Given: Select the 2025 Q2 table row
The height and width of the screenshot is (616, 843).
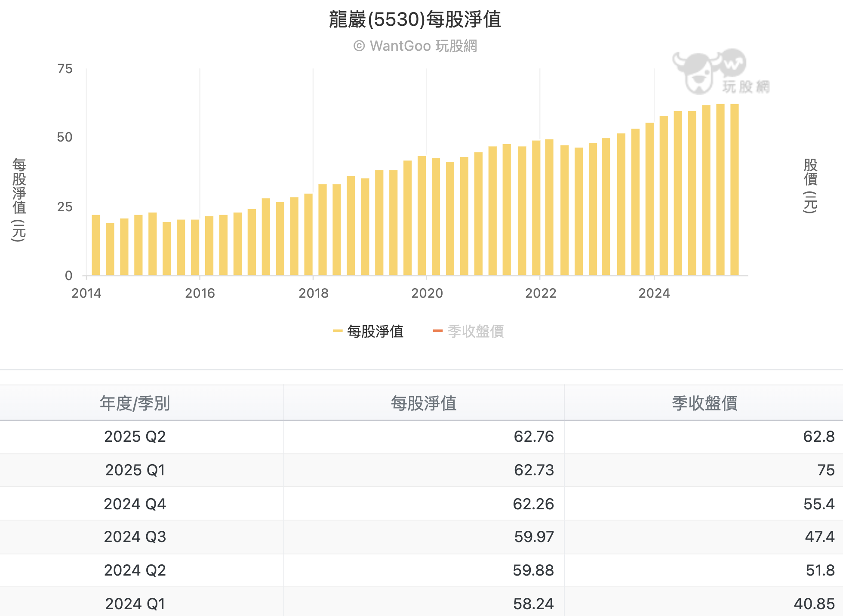Looking at the screenshot, I should pyautogui.click(x=135, y=437).
